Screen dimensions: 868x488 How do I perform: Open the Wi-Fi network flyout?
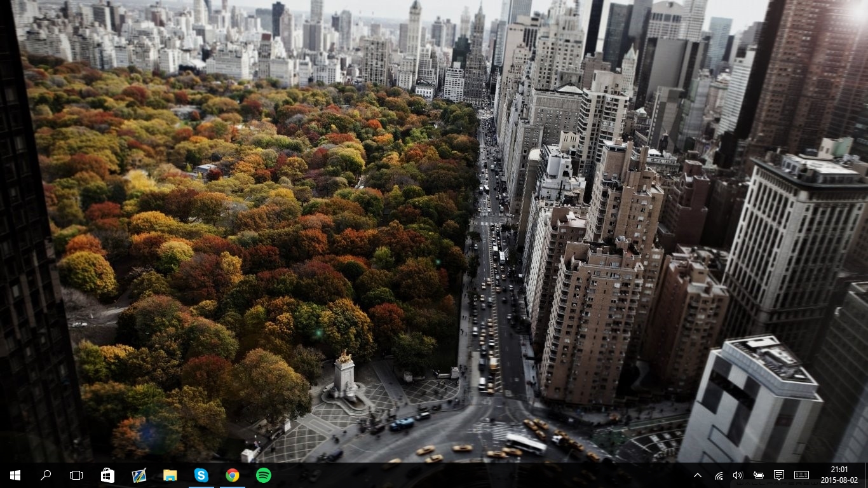(719, 475)
